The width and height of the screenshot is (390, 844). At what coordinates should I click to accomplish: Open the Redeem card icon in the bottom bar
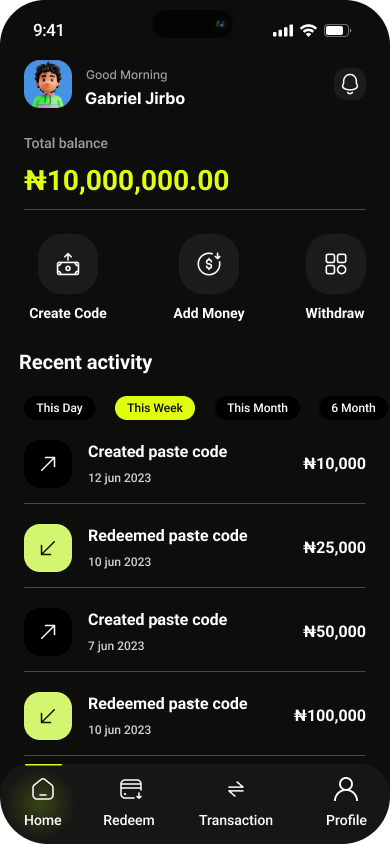tap(130, 790)
